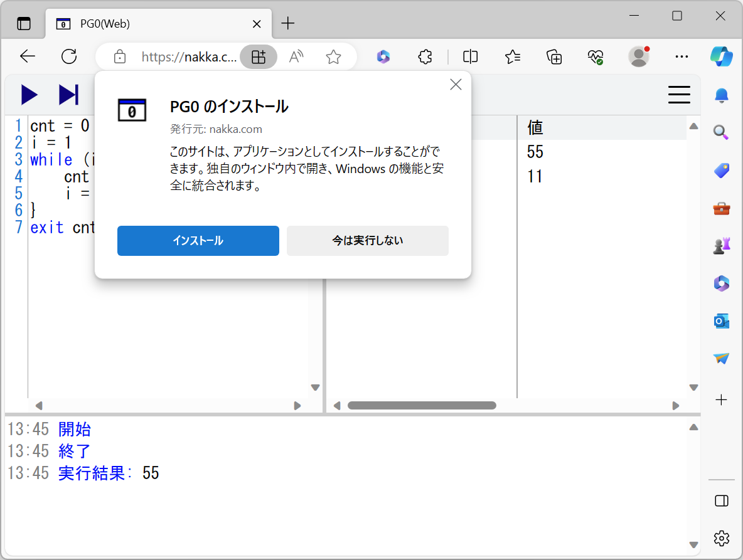Open the browser profile menu
This screenshot has width=743, height=560.
(x=638, y=56)
